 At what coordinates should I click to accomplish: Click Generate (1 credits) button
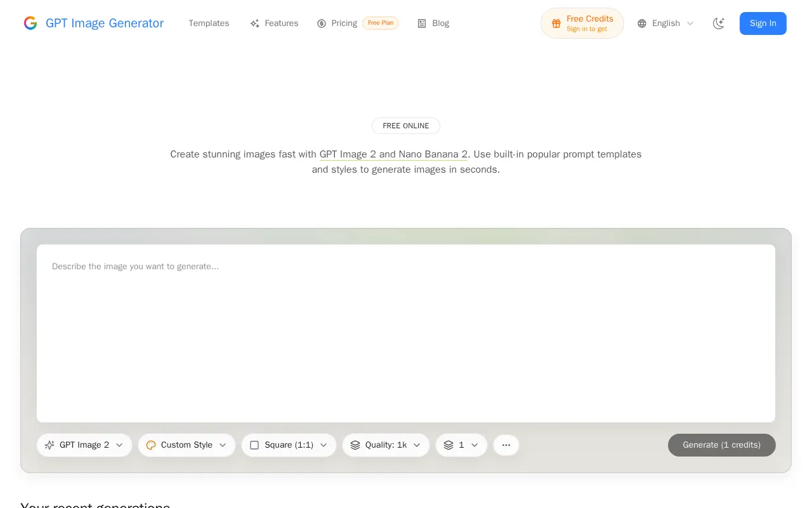tap(722, 445)
